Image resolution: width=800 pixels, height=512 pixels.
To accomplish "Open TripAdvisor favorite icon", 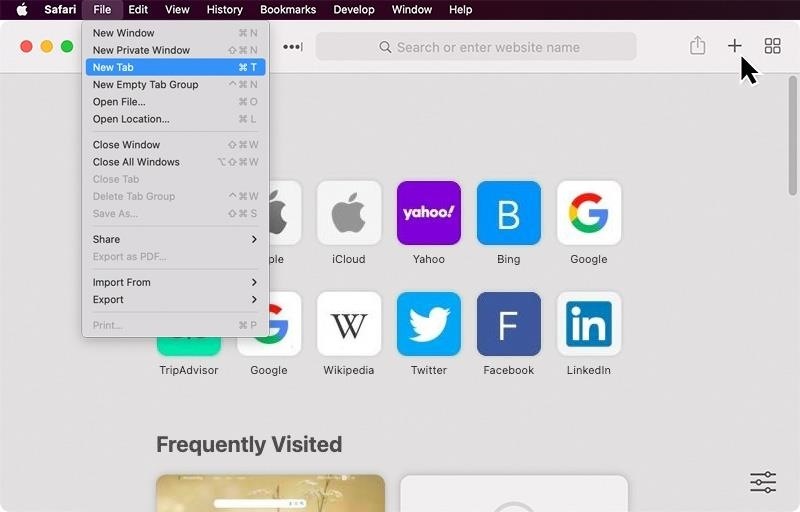I will pyautogui.click(x=189, y=347).
